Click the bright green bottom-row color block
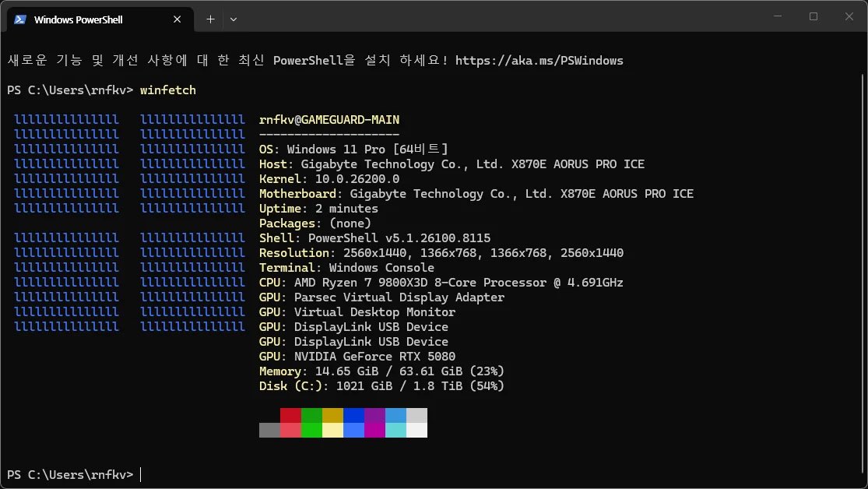868x489 pixels. tap(311, 431)
